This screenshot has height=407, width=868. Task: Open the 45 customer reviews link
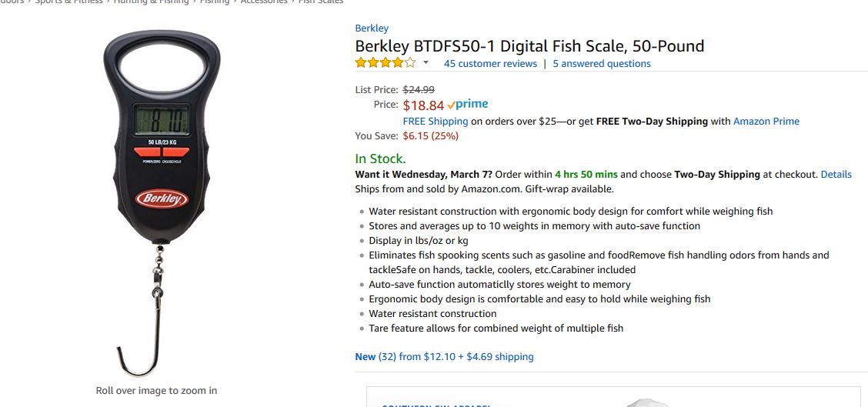pyautogui.click(x=490, y=64)
